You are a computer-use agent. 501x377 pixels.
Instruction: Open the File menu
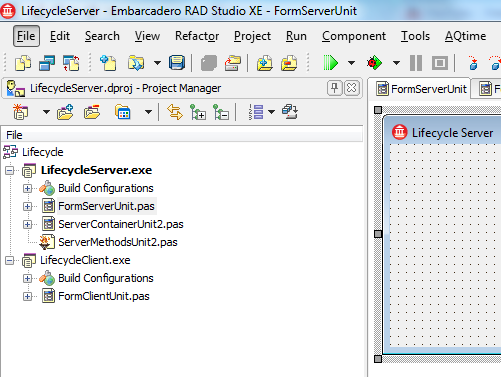point(26,36)
